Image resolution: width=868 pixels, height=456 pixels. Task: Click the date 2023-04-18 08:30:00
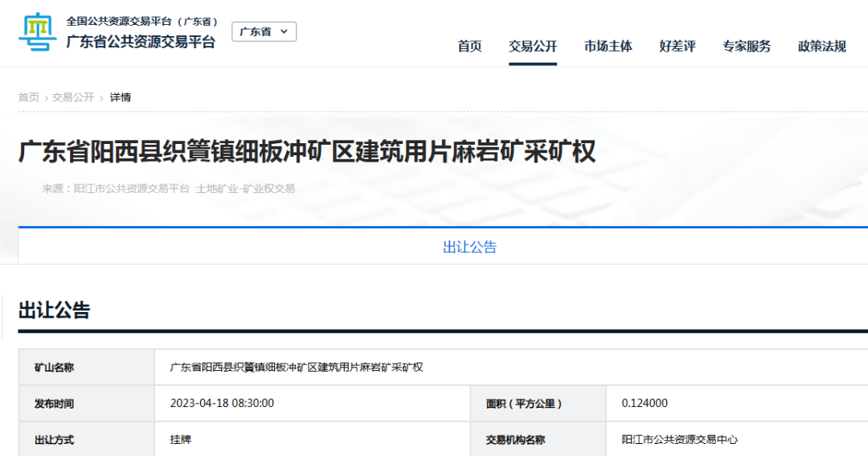[x=222, y=404]
